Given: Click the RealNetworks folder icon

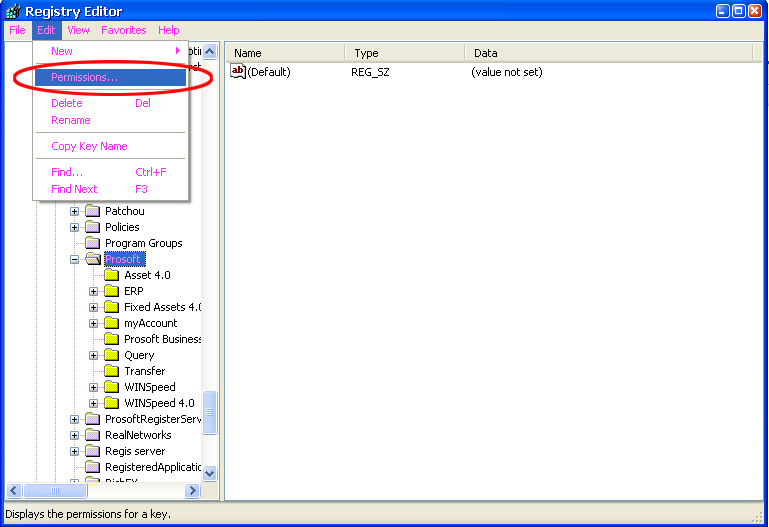Looking at the screenshot, I should tap(93, 435).
